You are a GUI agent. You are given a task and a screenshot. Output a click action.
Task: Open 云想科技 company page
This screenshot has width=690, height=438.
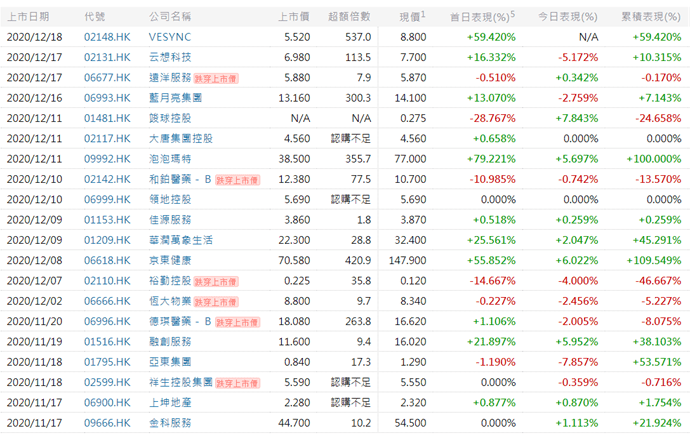tap(170, 57)
